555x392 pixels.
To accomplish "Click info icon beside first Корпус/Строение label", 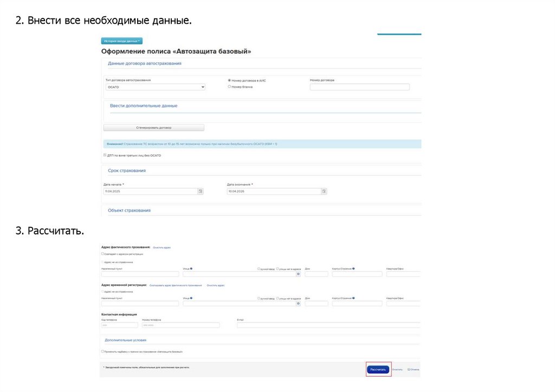I will coord(353,269).
